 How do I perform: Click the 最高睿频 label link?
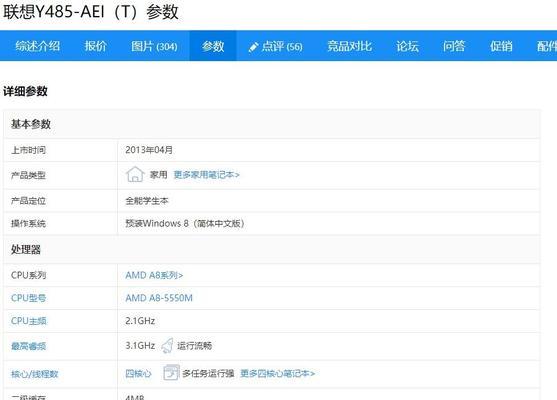[x=28, y=346]
